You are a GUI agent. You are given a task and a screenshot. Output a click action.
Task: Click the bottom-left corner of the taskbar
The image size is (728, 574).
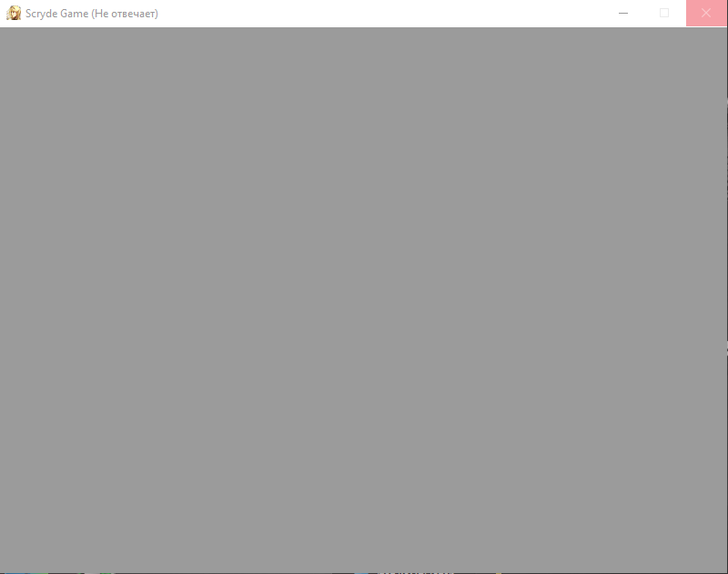5,572
